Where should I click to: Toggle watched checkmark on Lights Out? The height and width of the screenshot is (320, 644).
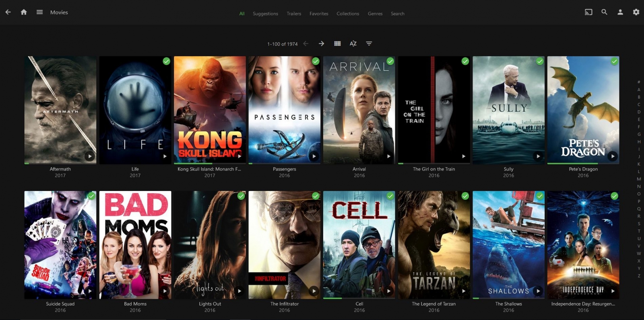coord(241,196)
